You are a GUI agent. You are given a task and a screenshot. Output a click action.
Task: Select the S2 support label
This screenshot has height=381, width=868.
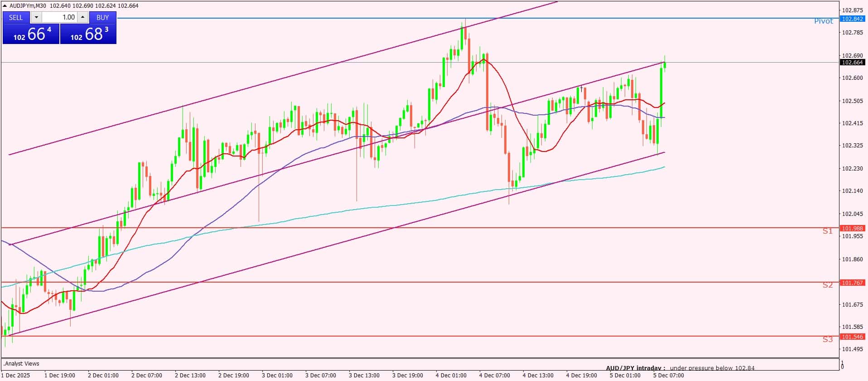coord(827,285)
